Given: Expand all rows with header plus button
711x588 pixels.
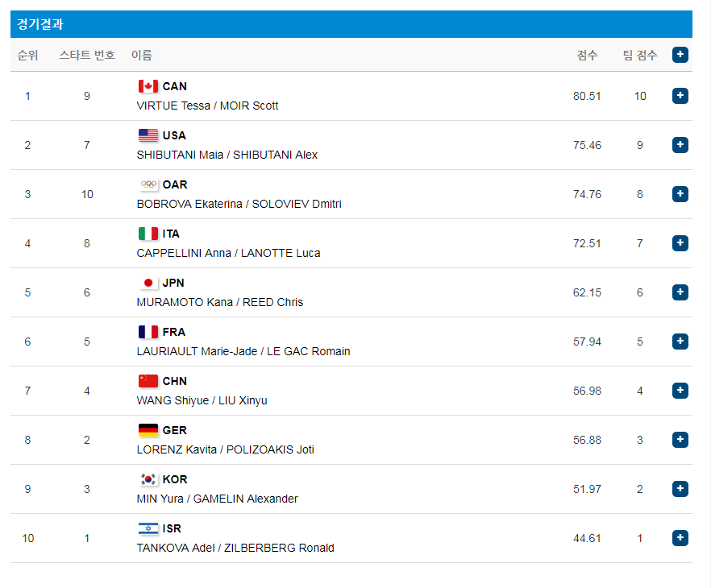Looking at the screenshot, I should tap(680, 55).
